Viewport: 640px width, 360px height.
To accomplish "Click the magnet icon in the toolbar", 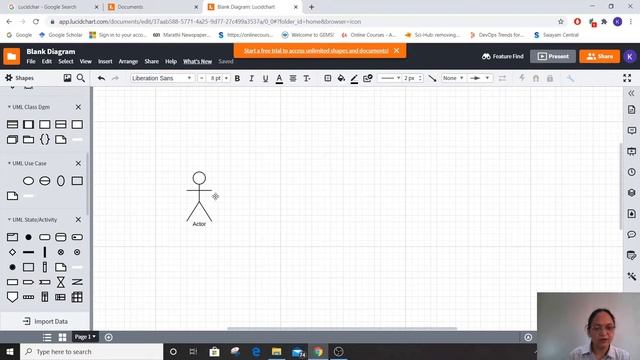I will pyautogui.click(x=536, y=78).
